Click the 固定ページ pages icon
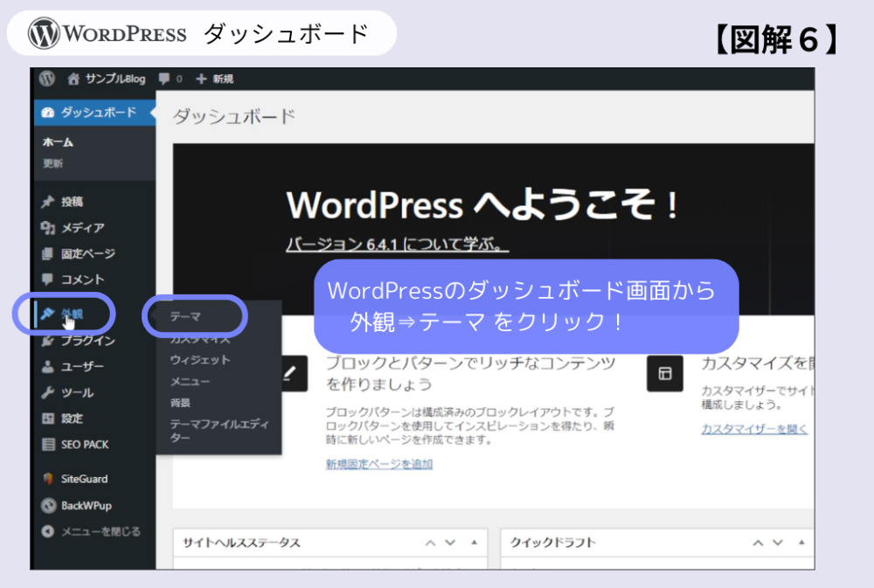Screen dimensions: 874x588 48,253
